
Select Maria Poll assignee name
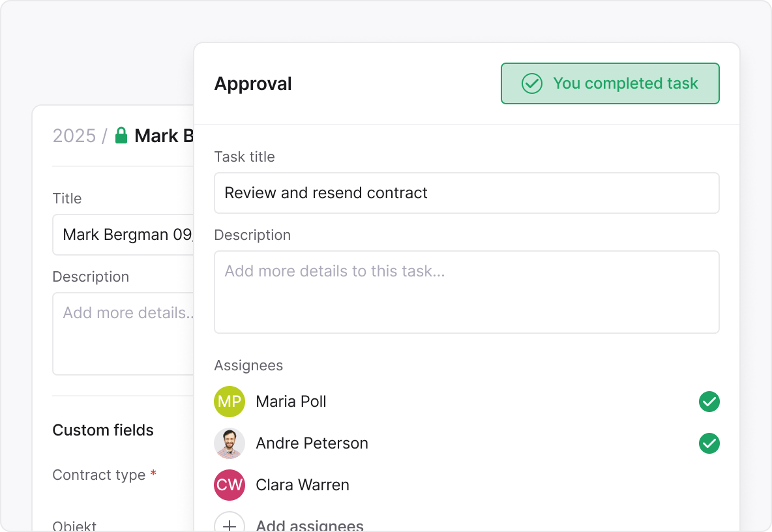click(x=291, y=402)
